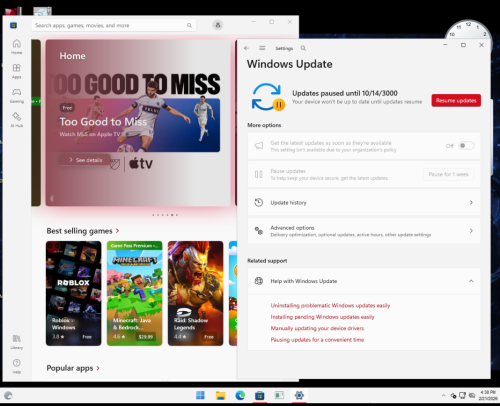Screen dimensions: 500x406
Task: Open Installing pending Windows updates link
Action: click(x=322, y=317)
